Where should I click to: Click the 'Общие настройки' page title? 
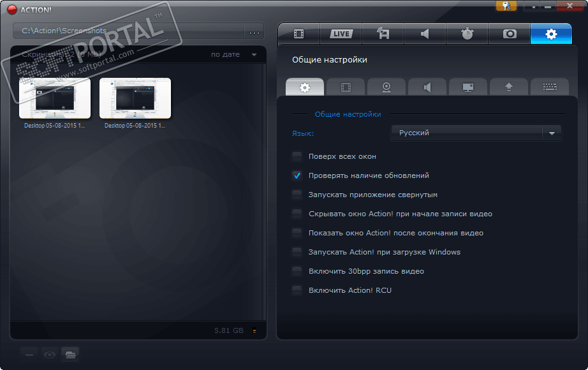[329, 60]
